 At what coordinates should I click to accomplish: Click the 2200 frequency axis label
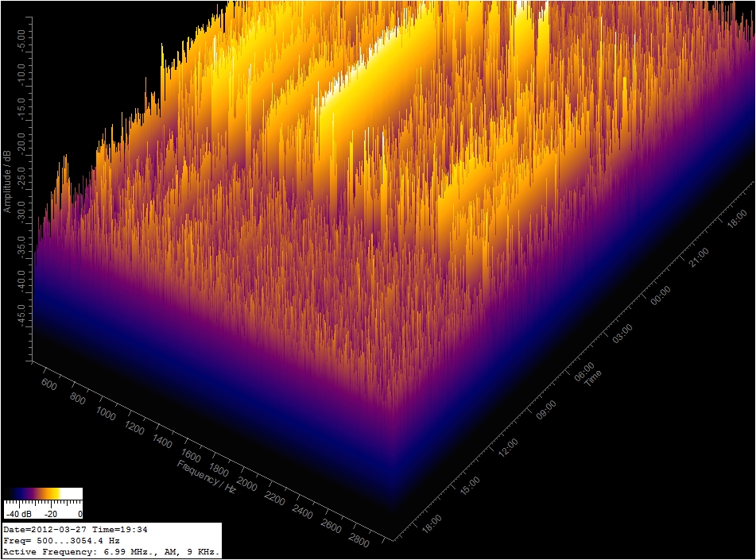pyautogui.click(x=274, y=498)
